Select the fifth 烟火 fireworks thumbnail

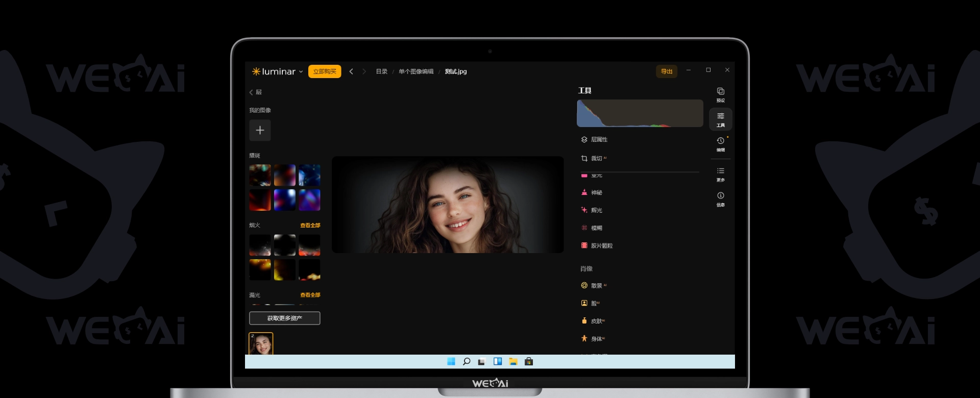pos(285,270)
